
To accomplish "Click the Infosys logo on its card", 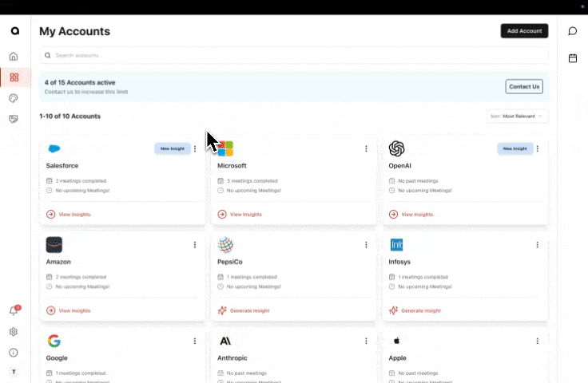I will pos(396,245).
